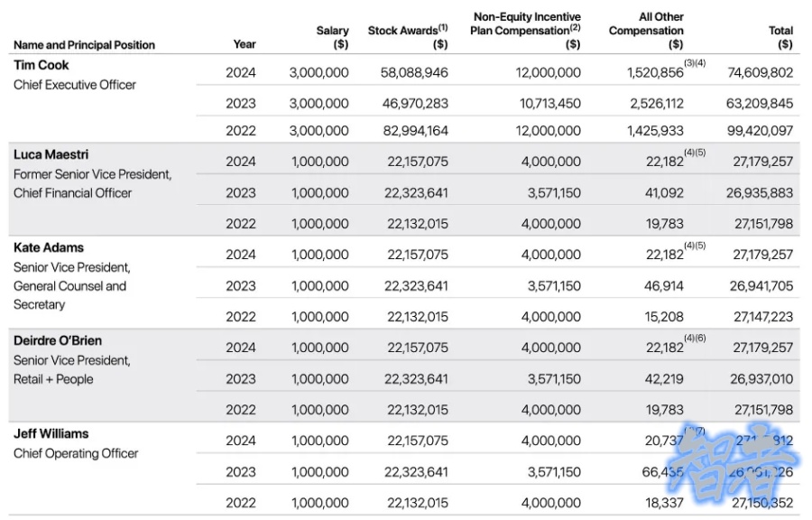Viewport: 812px width, 520px height.
Task: Click the "General Counsel and" title line
Action: 69,286
